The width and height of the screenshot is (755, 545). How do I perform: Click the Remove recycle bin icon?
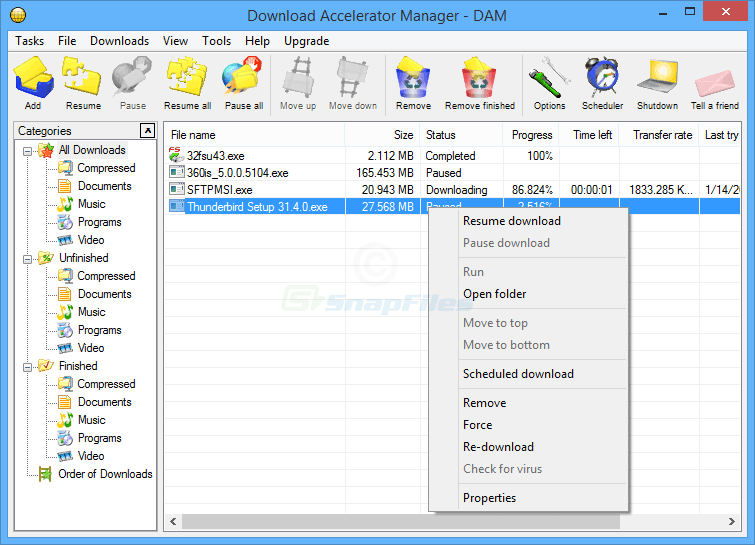pos(413,77)
